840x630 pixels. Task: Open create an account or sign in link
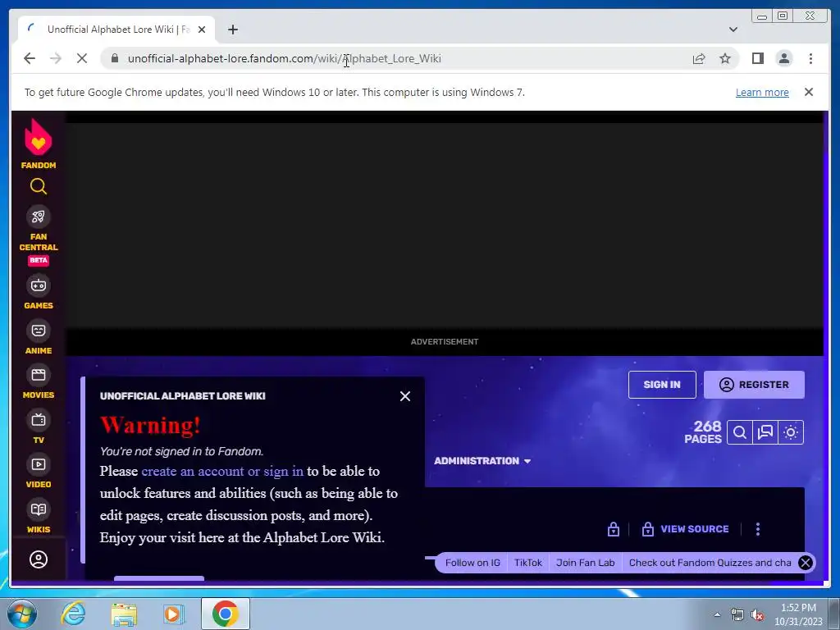click(x=222, y=471)
